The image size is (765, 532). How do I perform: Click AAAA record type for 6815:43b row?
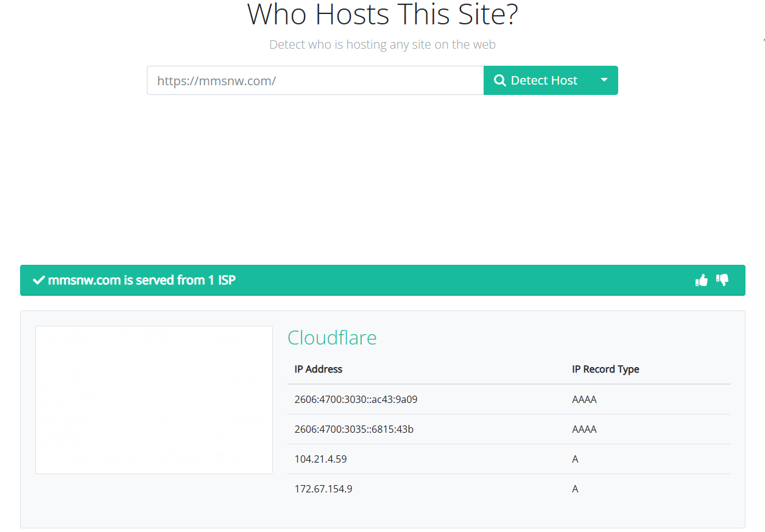(584, 430)
